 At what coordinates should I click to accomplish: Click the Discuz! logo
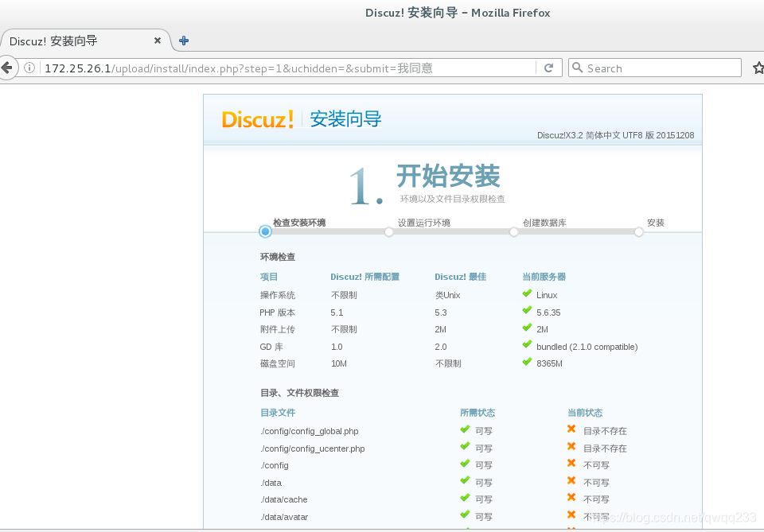click(257, 119)
